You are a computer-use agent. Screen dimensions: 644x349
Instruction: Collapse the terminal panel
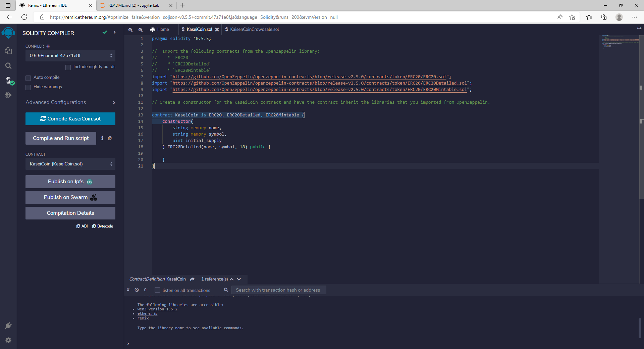(x=128, y=290)
